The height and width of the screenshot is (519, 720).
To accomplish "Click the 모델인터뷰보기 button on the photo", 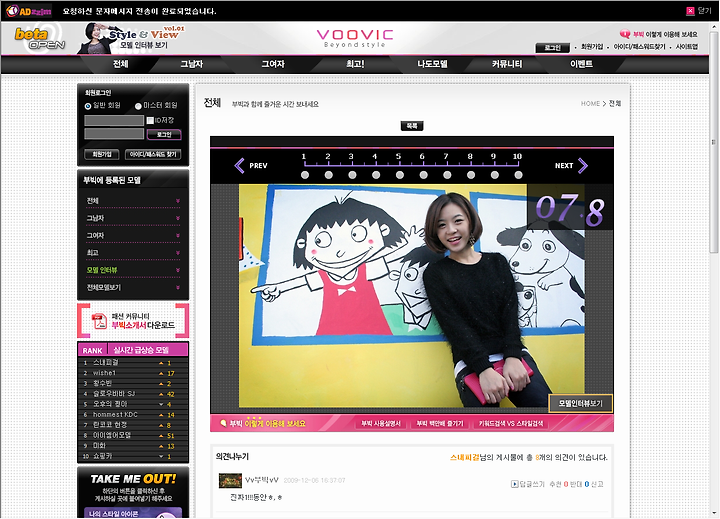I will pos(580,403).
